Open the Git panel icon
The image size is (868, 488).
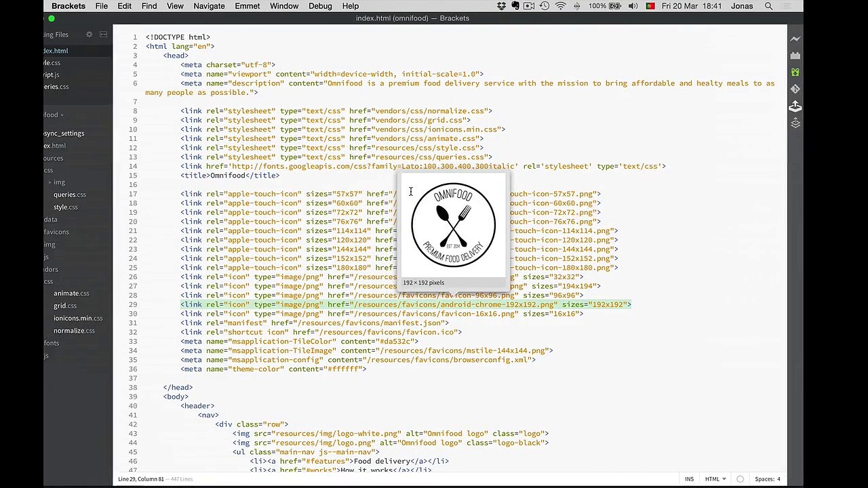pyautogui.click(x=795, y=89)
